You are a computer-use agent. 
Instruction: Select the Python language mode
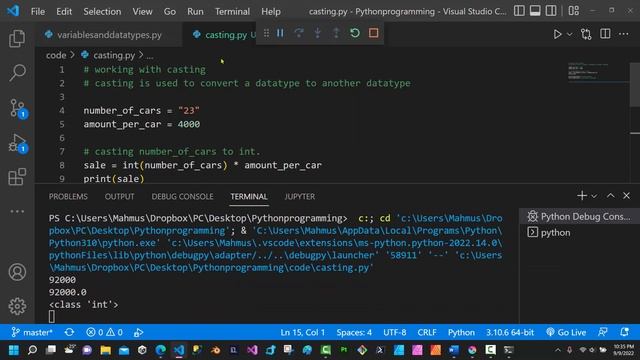click(x=461, y=333)
